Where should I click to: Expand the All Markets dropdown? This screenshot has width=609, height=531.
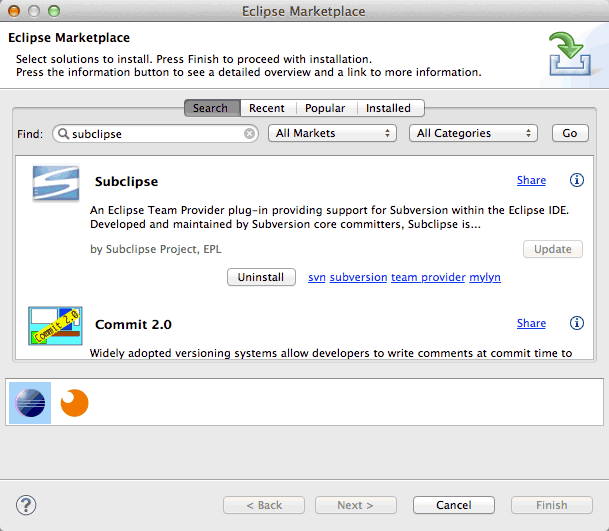[332, 133]
